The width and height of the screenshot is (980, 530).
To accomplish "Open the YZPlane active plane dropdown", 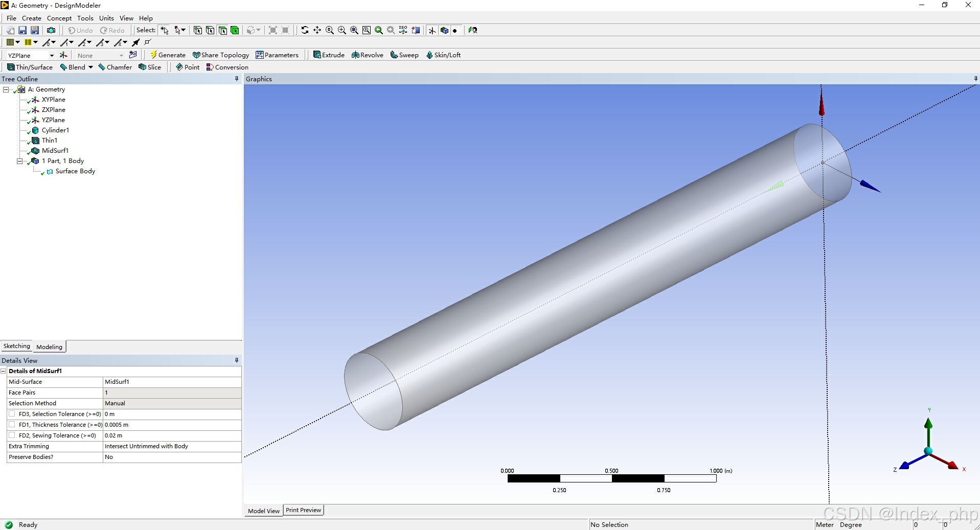I will coord(52,55).
